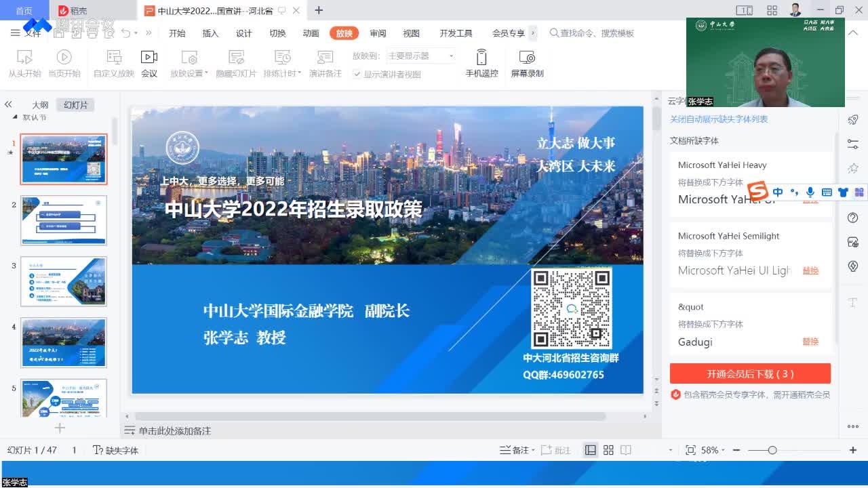Click the search magnifier icon
The width and height of the screenshot is (868, 488).
coord(554,33)
